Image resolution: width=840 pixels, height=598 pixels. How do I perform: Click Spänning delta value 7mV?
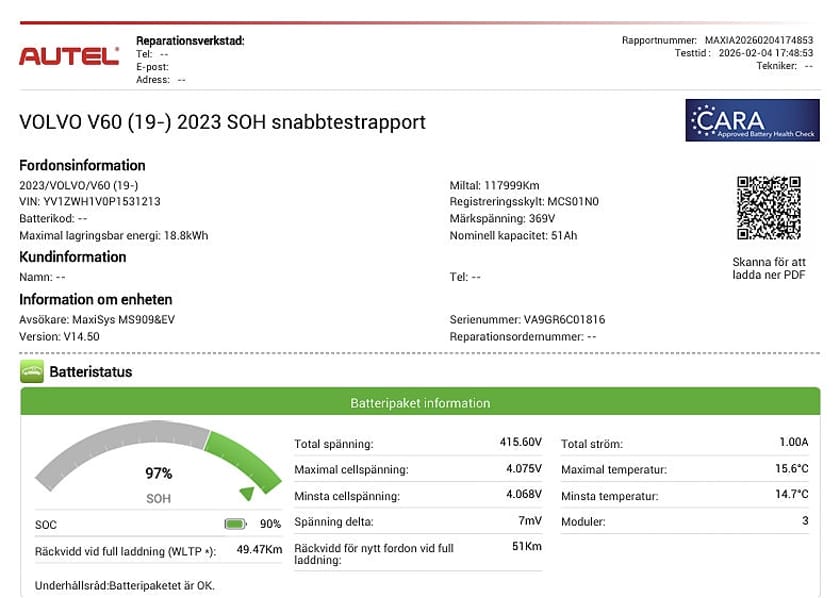pos(530,520)
